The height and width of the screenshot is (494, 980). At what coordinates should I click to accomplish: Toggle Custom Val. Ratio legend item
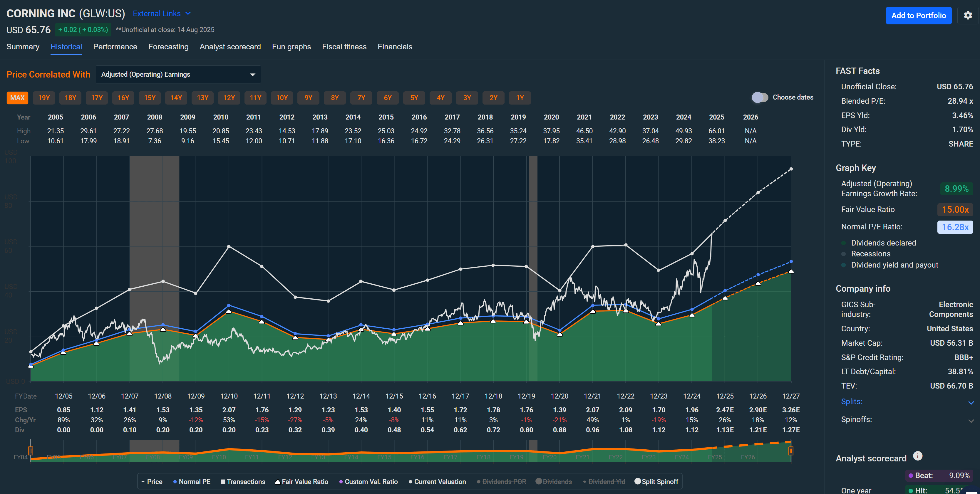368,481
